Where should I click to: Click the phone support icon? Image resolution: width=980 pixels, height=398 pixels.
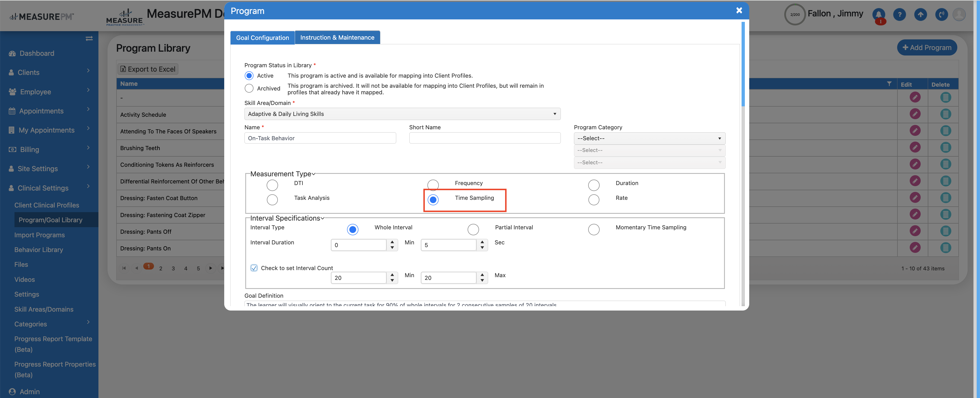tap(941, 14)
